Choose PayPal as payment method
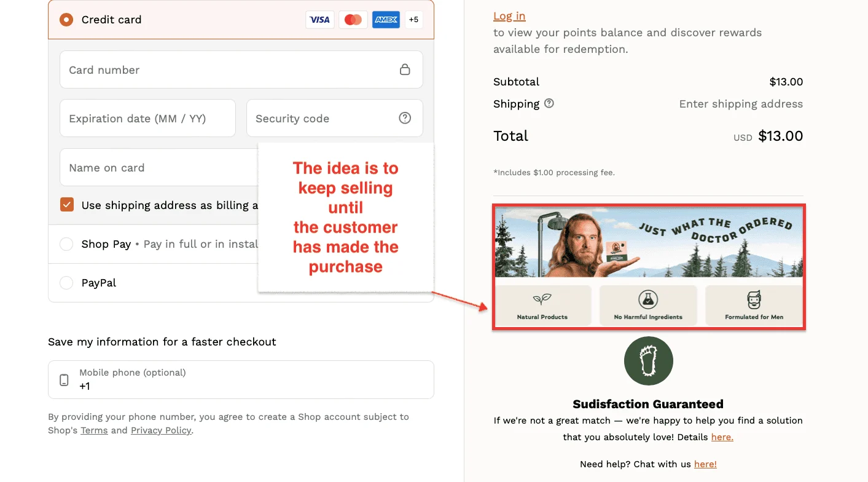 tap(66, 282)
